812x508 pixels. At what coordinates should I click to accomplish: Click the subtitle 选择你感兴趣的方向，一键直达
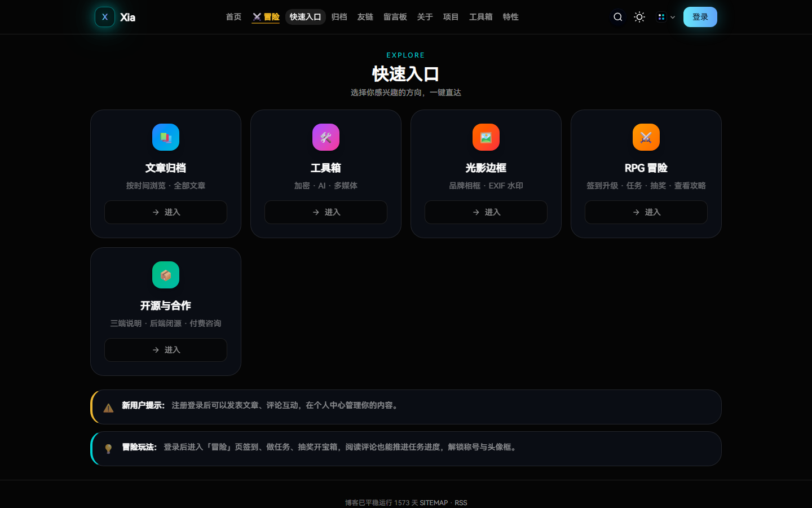point(406,93)
